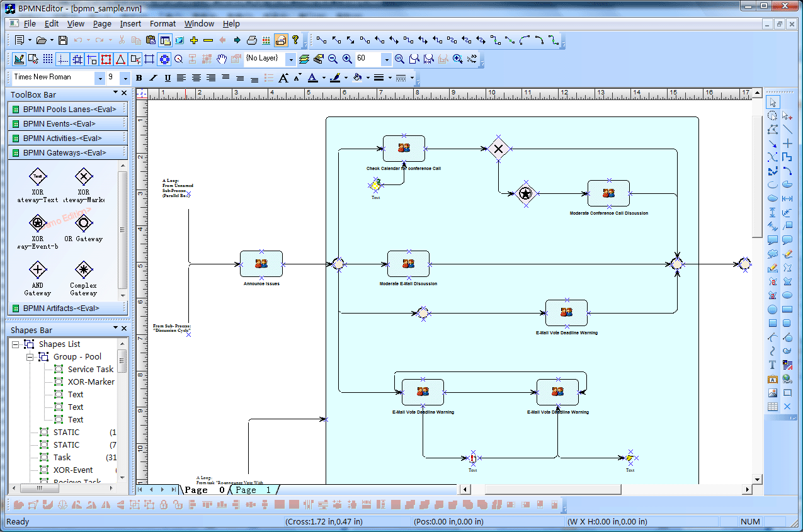Click the Save disk icon
This screenshot has height=532, width=803.
(x=62, y=40)
